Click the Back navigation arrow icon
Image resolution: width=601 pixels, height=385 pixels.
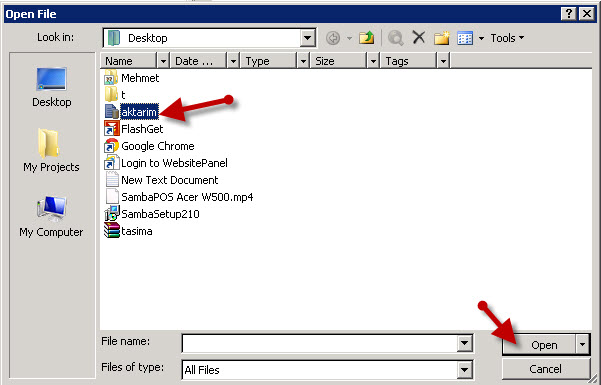333,38
